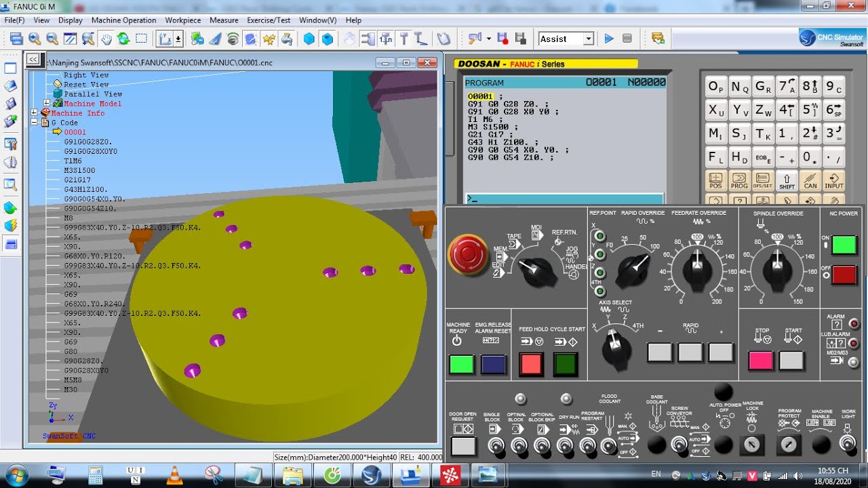Screen dimensions: 868x488
Task: Open the Assist dropdown in toolbar
Action: pos(588,39)
